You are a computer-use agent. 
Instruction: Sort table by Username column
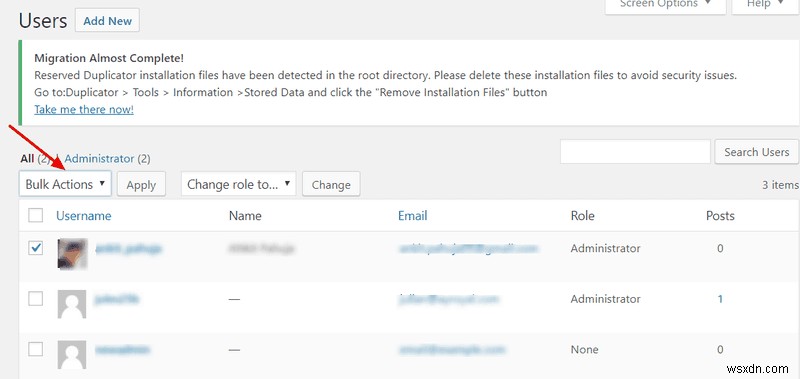click(x=84, y=216)
